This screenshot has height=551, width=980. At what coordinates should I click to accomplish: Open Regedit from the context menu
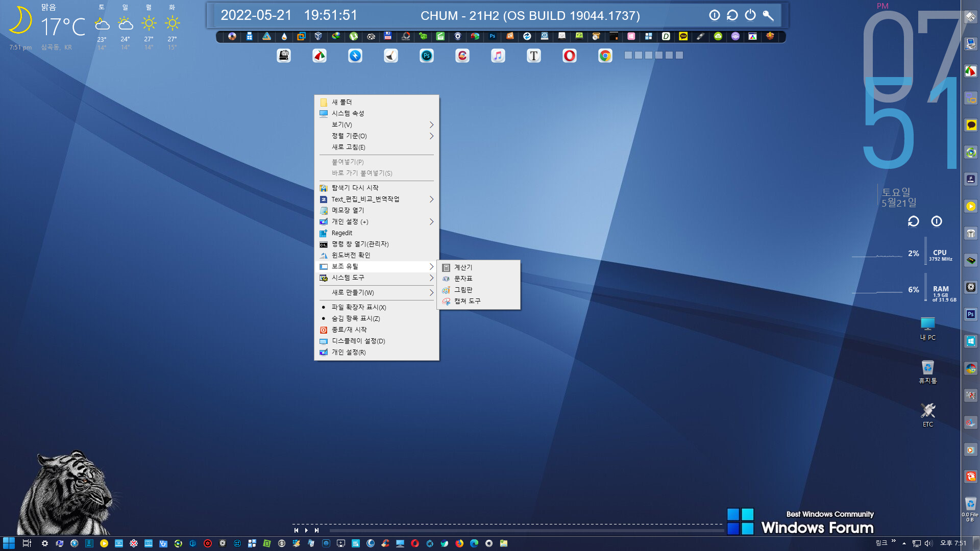pyautogui.click(x=377, y=233)
